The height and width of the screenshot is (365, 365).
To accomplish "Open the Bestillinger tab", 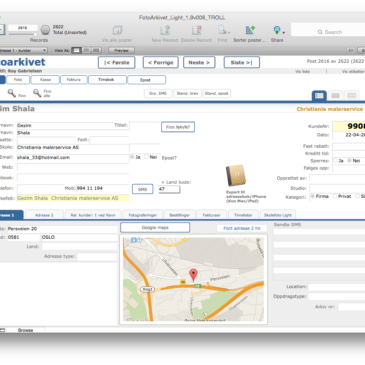I will [180, 215].
